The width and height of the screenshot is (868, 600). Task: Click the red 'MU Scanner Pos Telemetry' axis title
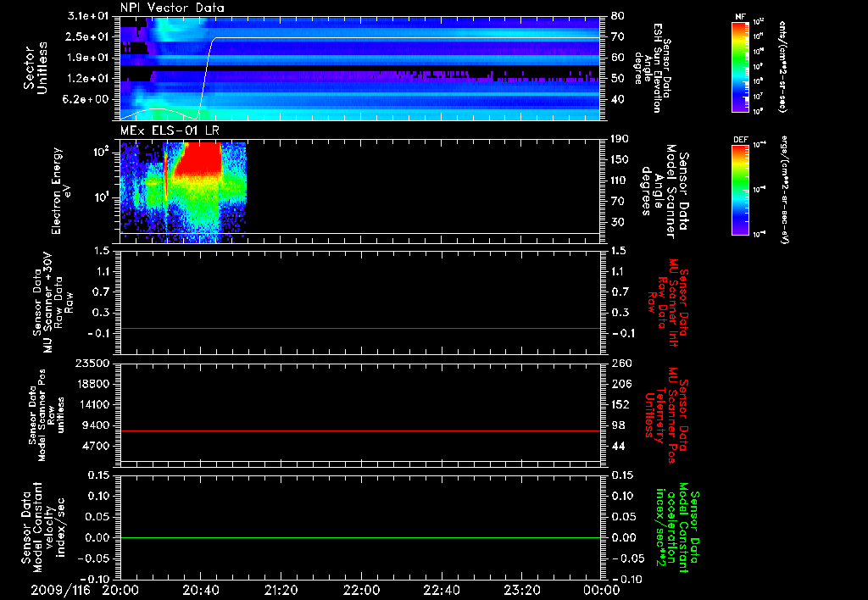[x=666, y=415]
